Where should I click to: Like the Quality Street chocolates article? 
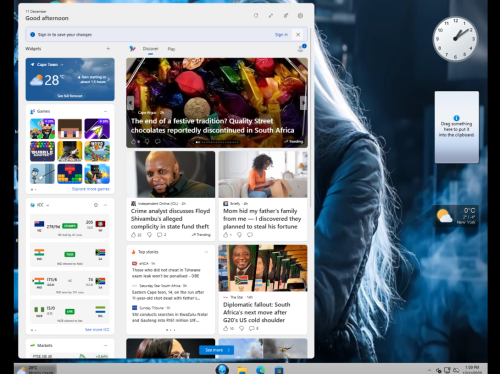pos(134,142)
